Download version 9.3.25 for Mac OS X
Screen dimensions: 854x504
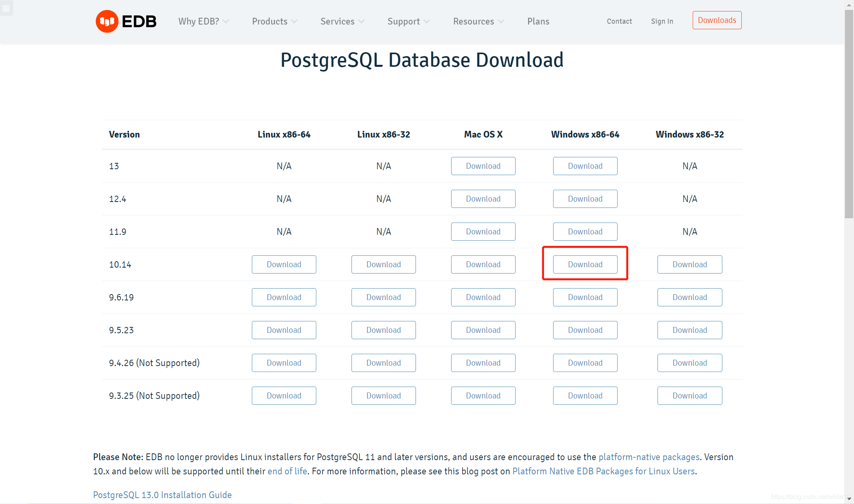(483, 396)
